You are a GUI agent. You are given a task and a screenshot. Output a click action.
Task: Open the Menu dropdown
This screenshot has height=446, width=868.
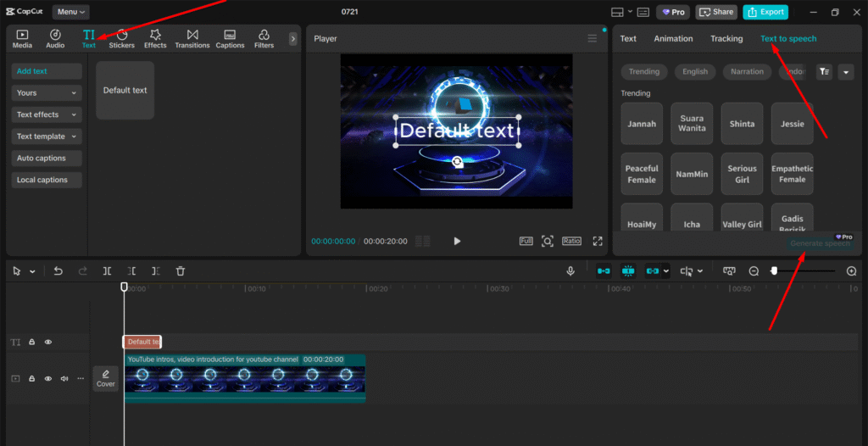point(71,12)
